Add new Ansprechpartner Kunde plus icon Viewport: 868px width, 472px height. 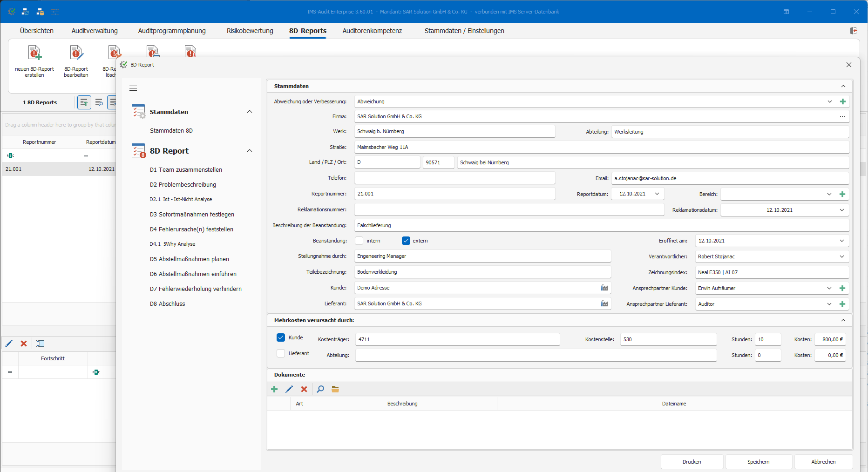(x=842, y=288)
